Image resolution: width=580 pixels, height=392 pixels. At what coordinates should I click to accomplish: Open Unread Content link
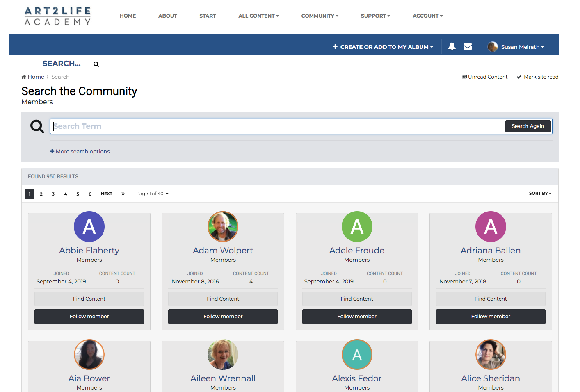point(484,77)
